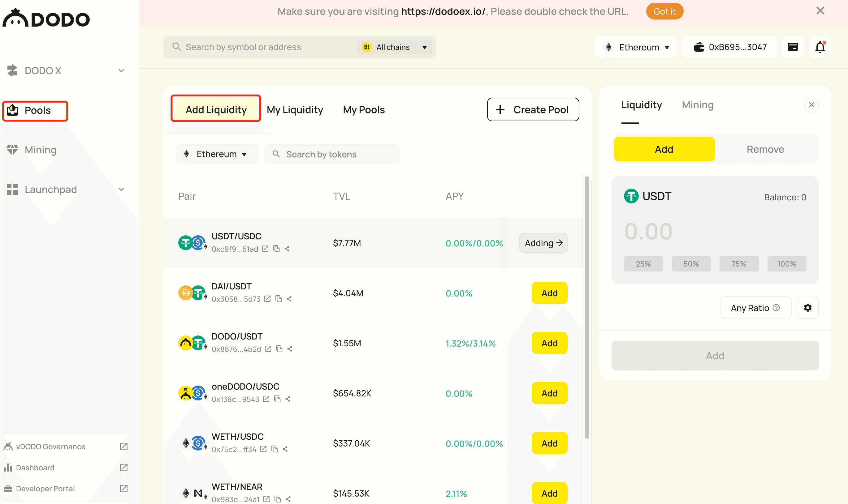Set USDT amount to 25%
Screen dimensions: 848x504
tap(643, 264)
